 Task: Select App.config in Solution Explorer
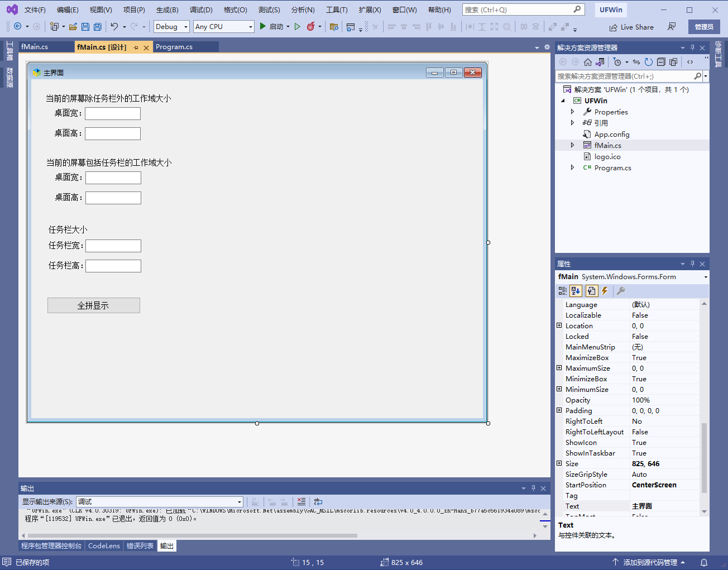pos(612,134)
